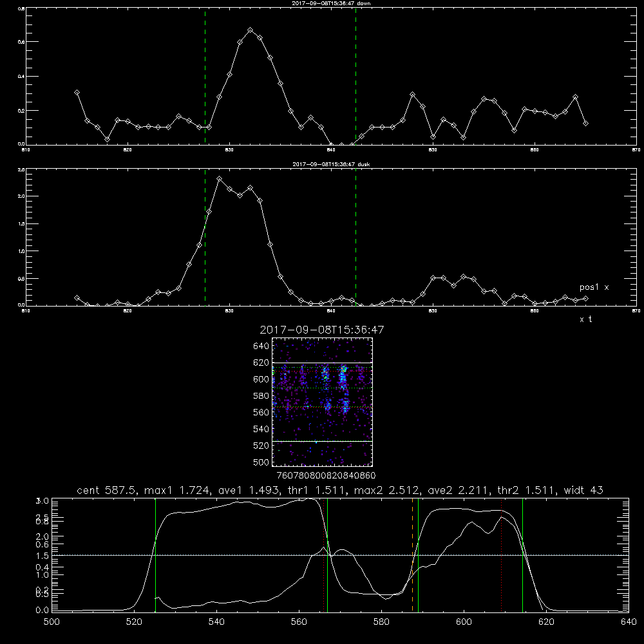The image size is (644, 644).
Task: Click the "640" tick label on the bottom plot x-axis
Action: point(629,621)
